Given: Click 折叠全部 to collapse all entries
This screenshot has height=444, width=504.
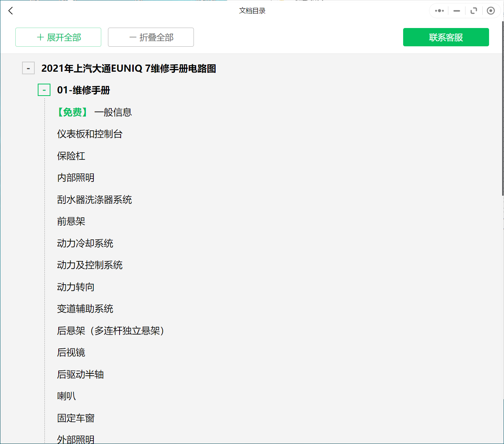Looking at the screenshot, I should pyautogui.click(x=151, y=37).
